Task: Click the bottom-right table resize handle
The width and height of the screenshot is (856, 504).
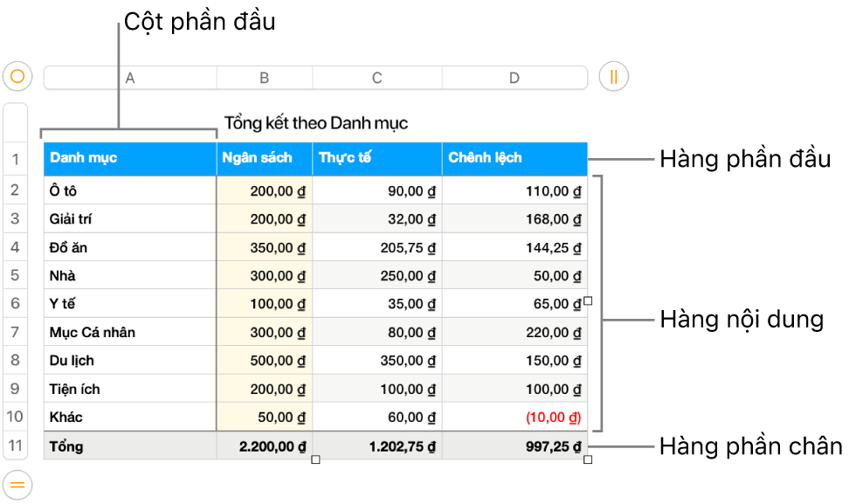Action: pos(589,459)
